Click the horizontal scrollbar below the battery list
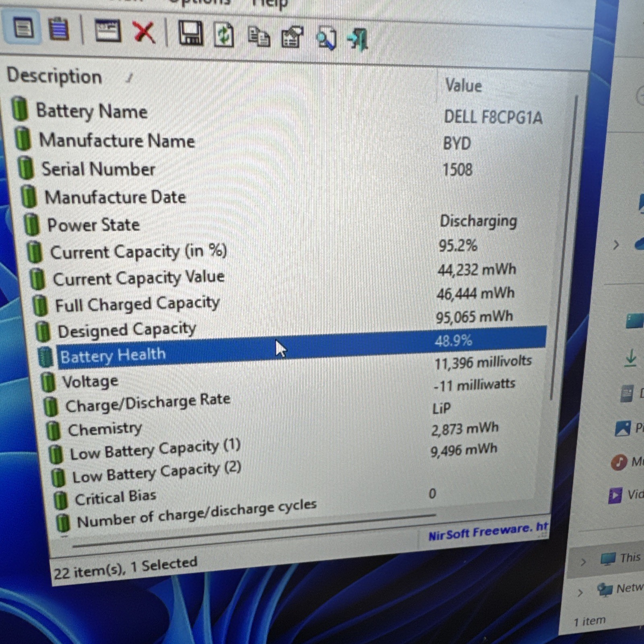 coord(254,530)
